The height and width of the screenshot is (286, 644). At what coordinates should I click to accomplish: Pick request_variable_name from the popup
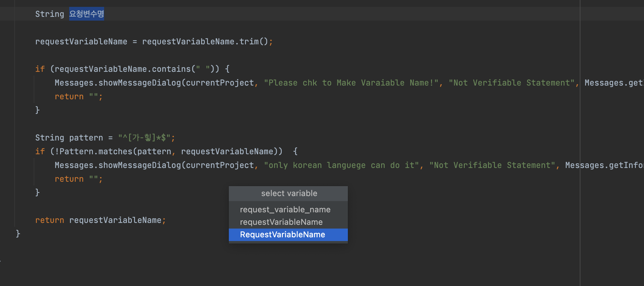[x=285, y=209]
